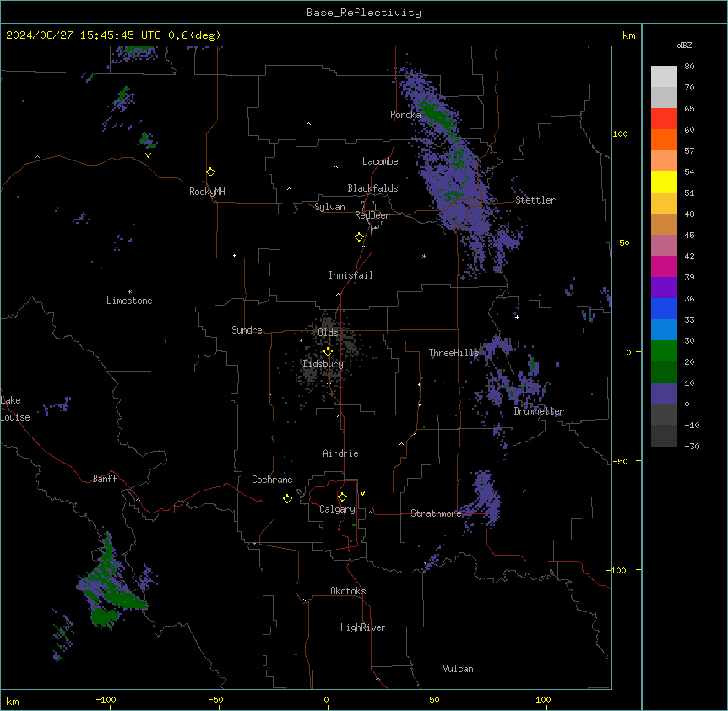Click the Lacombe city label
Screen dimensions: 728x711
(380, 161)
